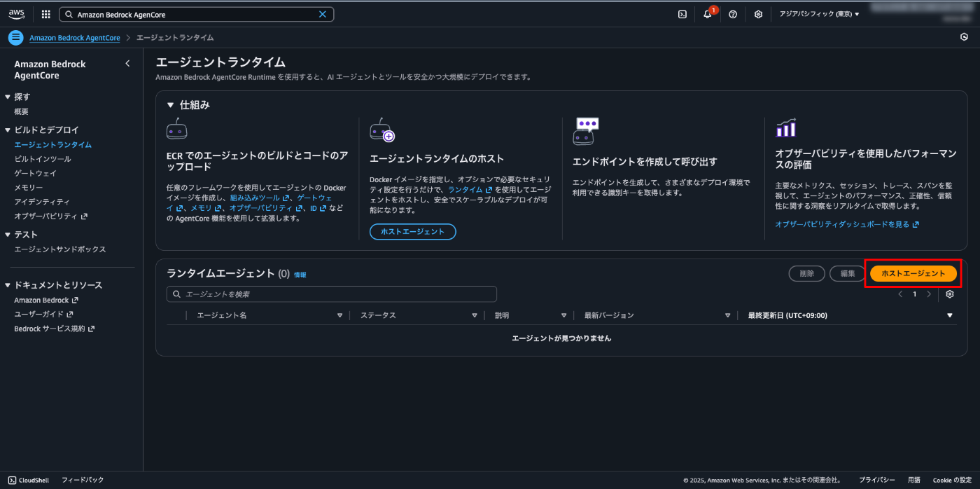Open Bedrock サービス規約 link in sidebar
This screenshot has height=489, width=980.
coord(54,329)
